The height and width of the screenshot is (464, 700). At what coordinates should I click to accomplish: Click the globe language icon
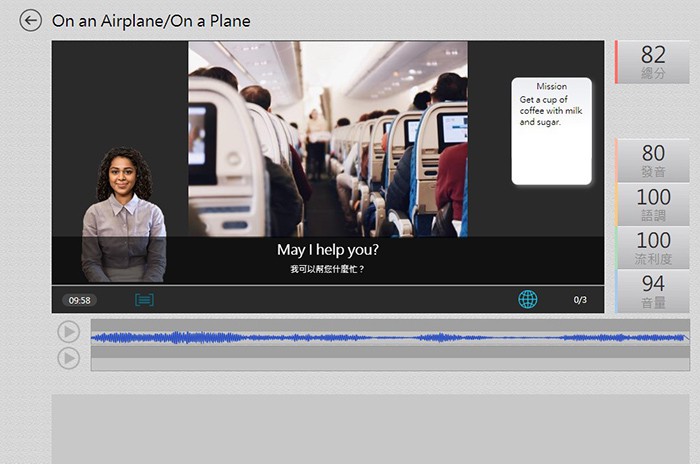coord(527,299)
